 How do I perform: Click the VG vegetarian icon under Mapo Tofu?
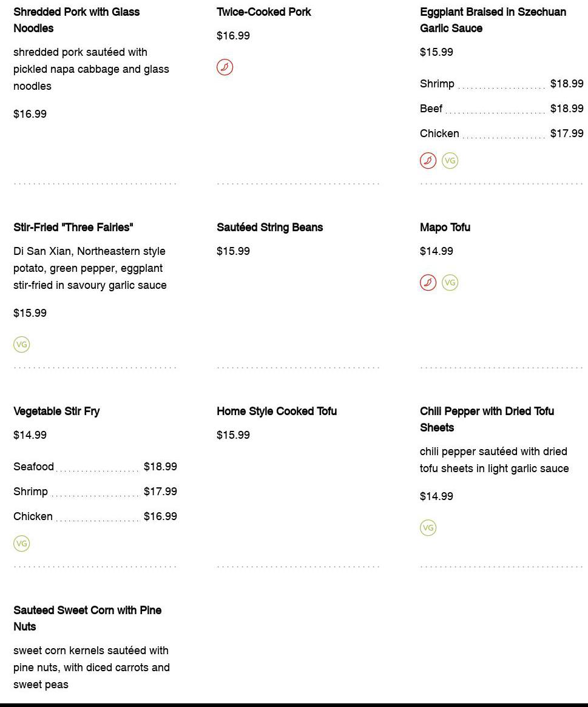(450, 283)
